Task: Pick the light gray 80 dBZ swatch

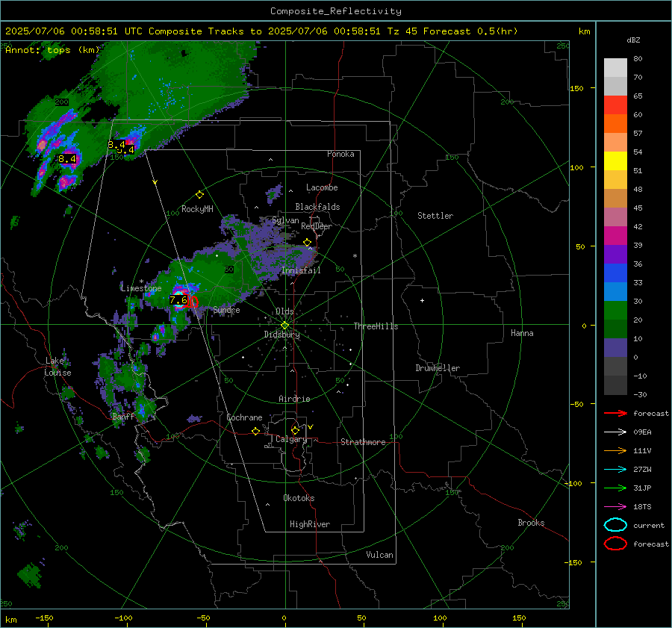Action: 615,68
